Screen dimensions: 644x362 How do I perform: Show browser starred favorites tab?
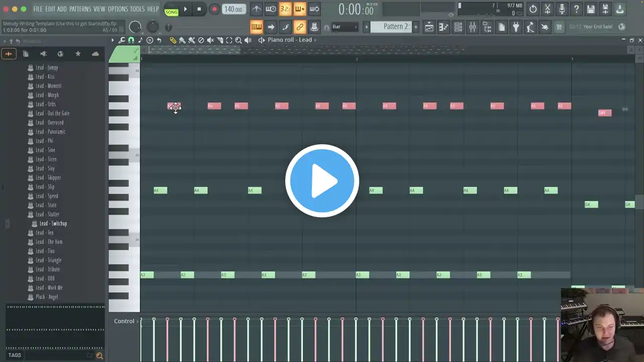coord(78,54)
